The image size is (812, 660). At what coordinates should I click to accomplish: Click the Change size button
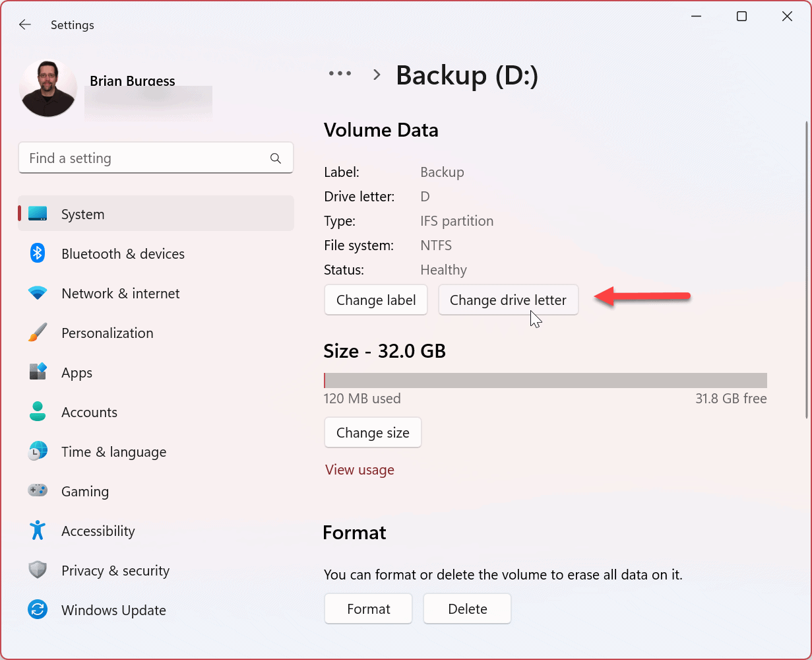(373, 433)
